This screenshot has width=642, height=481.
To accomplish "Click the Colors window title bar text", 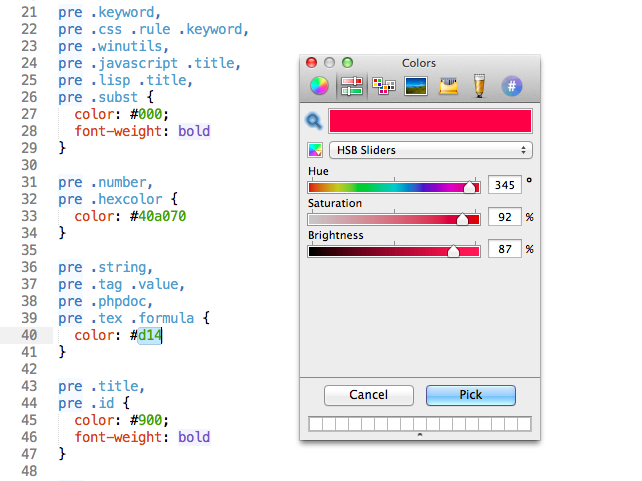I will [x=419, y=63].
